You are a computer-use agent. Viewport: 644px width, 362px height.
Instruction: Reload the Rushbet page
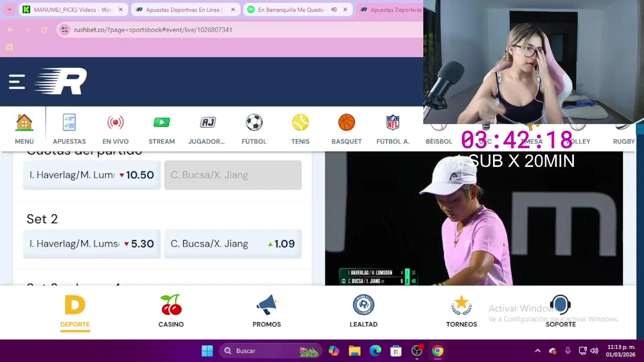tap(44, 30)
